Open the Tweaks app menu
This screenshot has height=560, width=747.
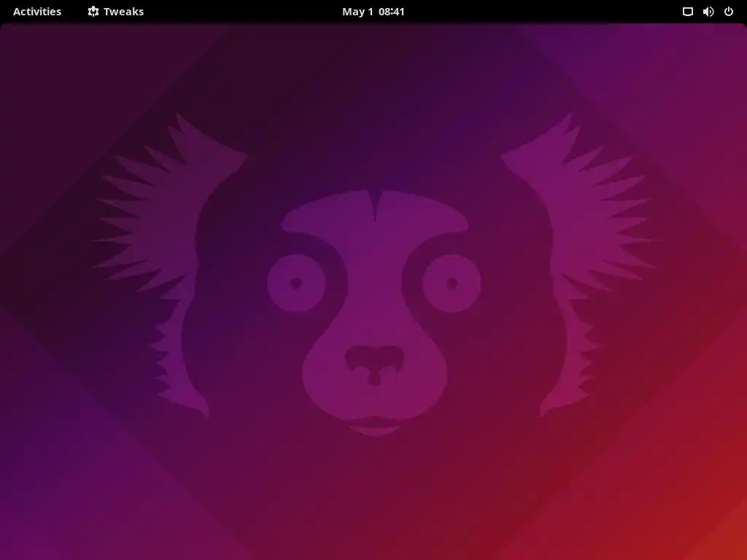tap(116, 12)
